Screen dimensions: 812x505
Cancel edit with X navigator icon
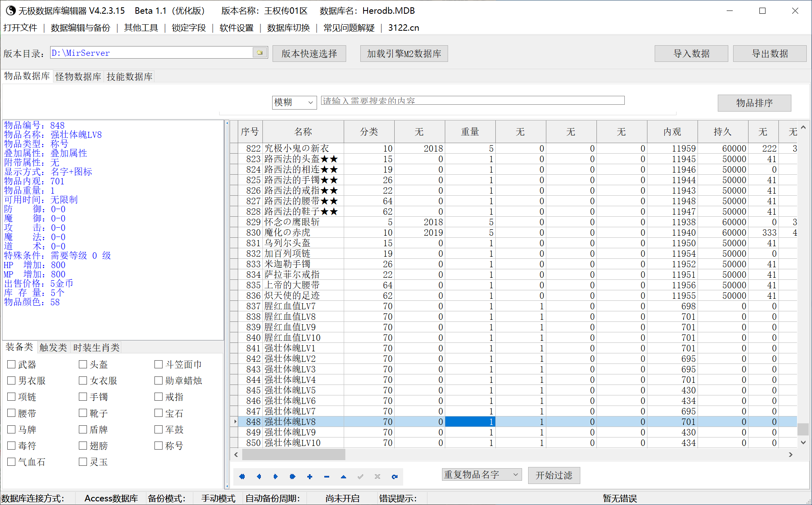coord(377,477)
